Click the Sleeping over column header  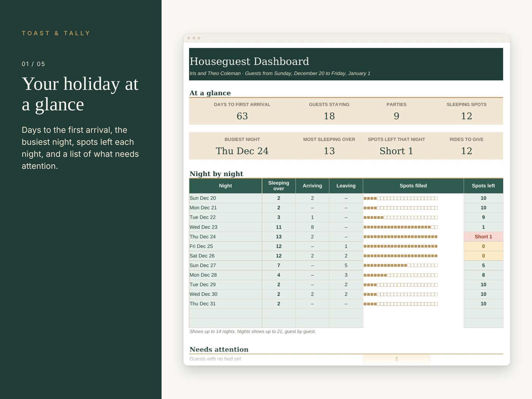tap(279, 186)
